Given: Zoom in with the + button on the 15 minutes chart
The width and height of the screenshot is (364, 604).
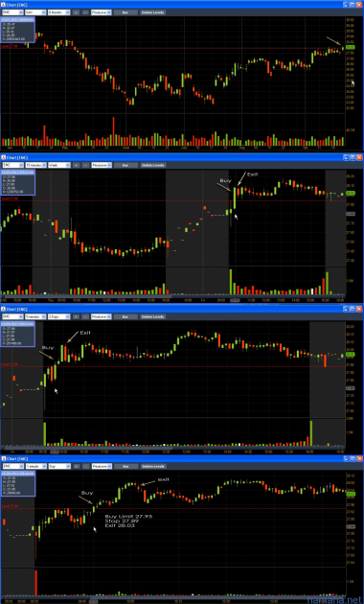Looking at the screenshot, I should coord(77,165).
